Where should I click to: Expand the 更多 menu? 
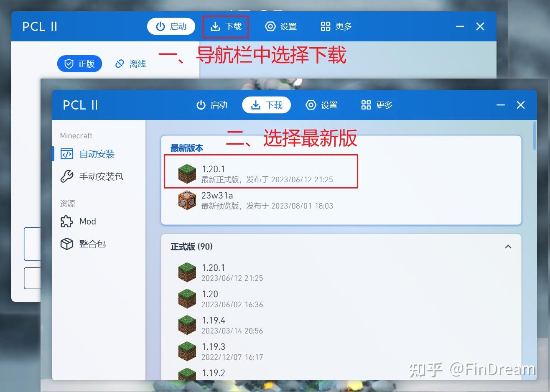click(x=376, y=105)
